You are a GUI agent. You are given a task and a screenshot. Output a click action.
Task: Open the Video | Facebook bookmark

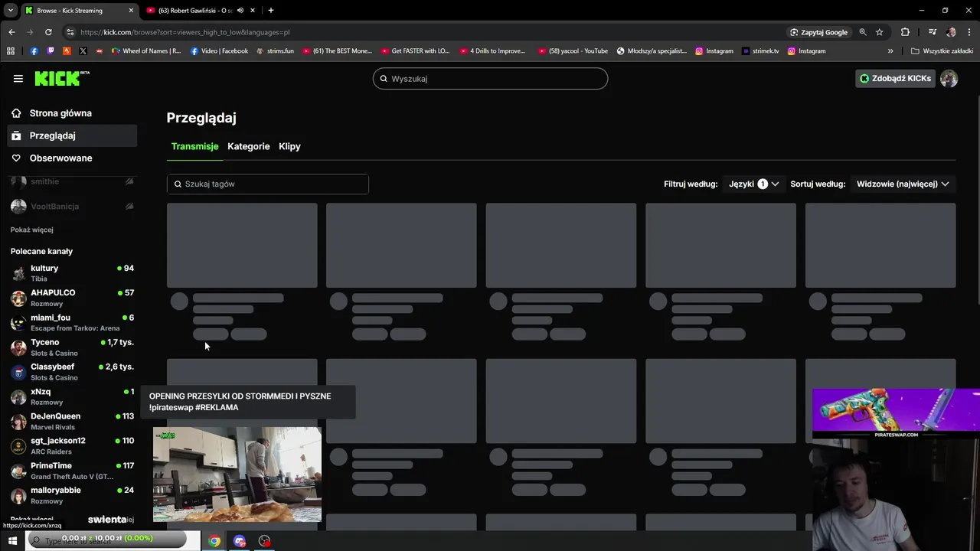219,51
